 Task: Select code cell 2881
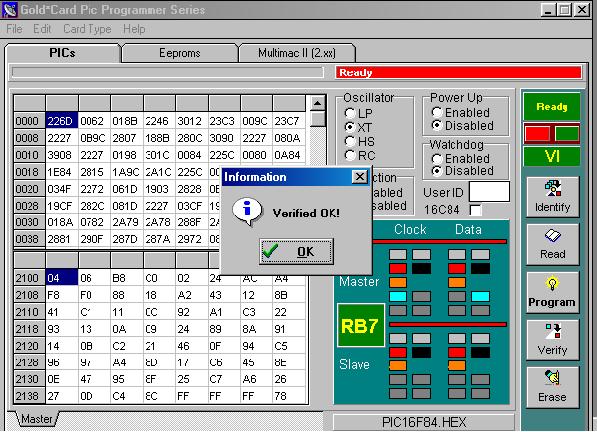[62, 239]
